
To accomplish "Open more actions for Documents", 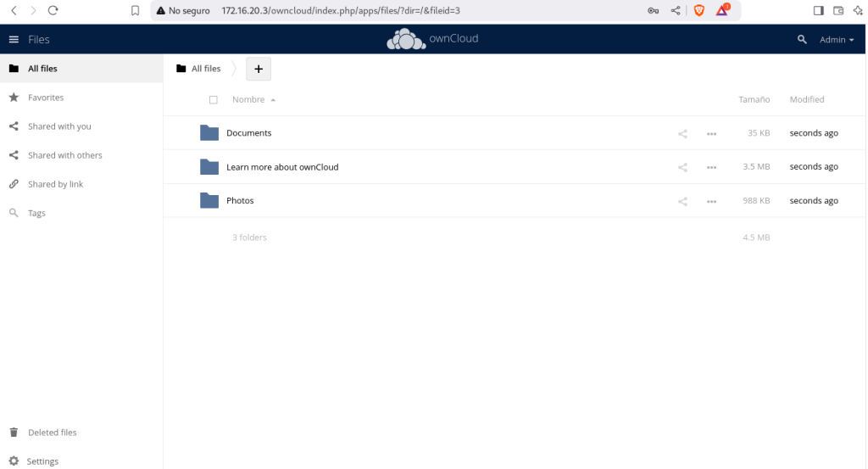I will 711,133.
